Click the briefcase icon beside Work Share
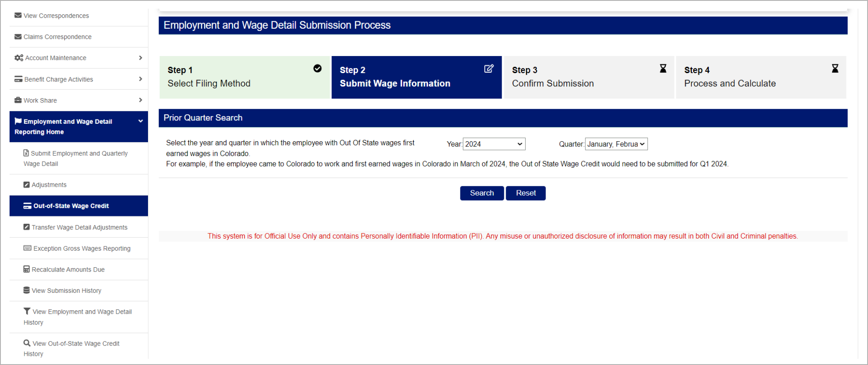 point(18,100)
